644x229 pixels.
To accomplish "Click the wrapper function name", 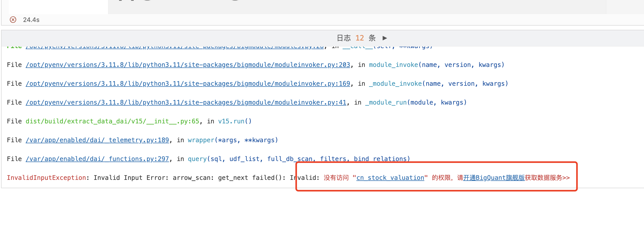I will click(201, 140).
